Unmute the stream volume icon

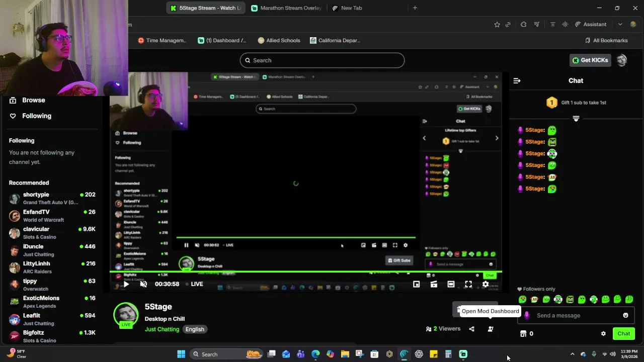[x=143, y=284]
